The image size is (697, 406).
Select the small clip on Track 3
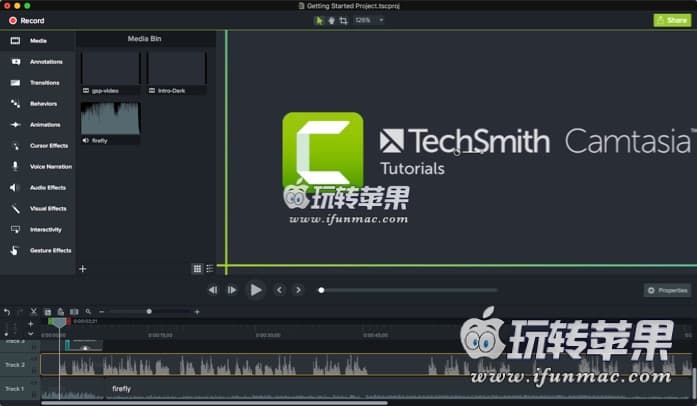[84, 345]
